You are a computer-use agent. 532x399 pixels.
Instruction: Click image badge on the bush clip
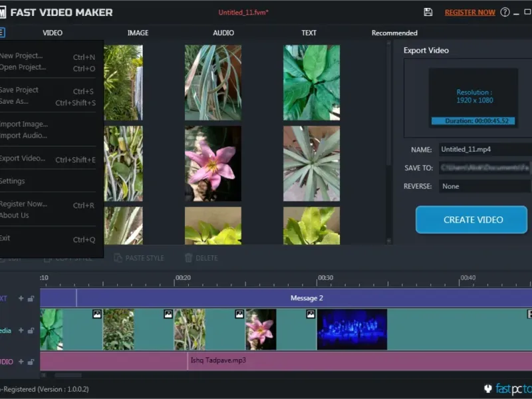point(168,314)
